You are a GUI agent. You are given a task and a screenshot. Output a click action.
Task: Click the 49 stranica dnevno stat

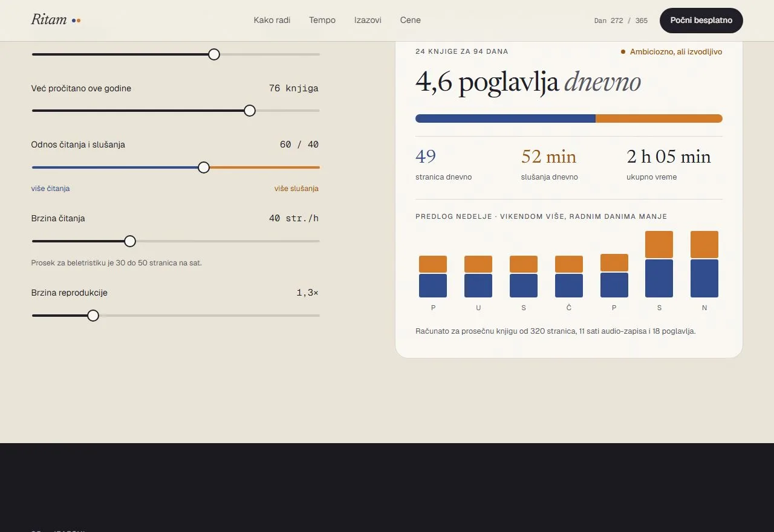(444, 164)
